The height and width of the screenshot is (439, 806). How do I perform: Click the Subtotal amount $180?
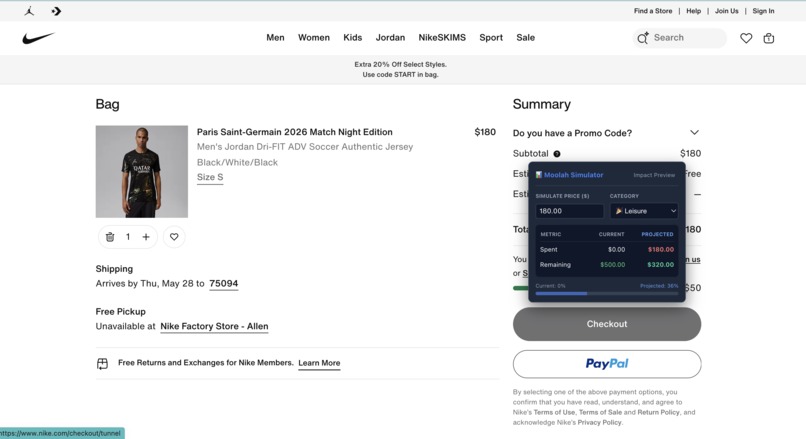[690, 153]
